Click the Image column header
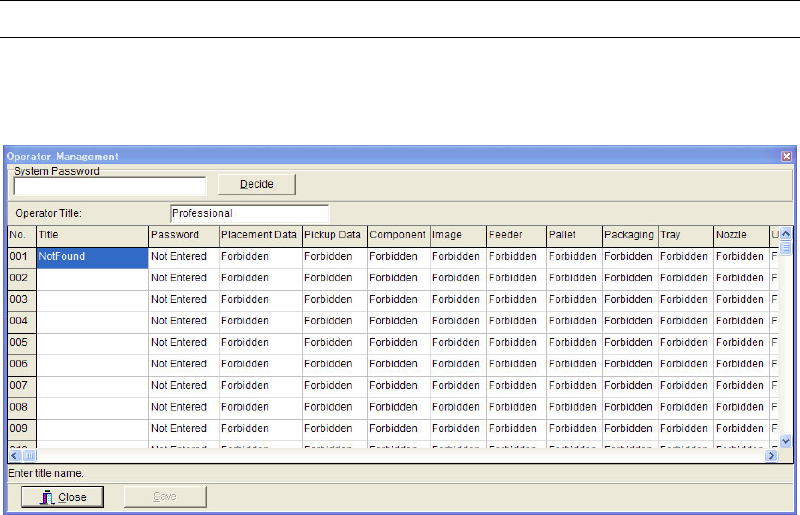 458,235
